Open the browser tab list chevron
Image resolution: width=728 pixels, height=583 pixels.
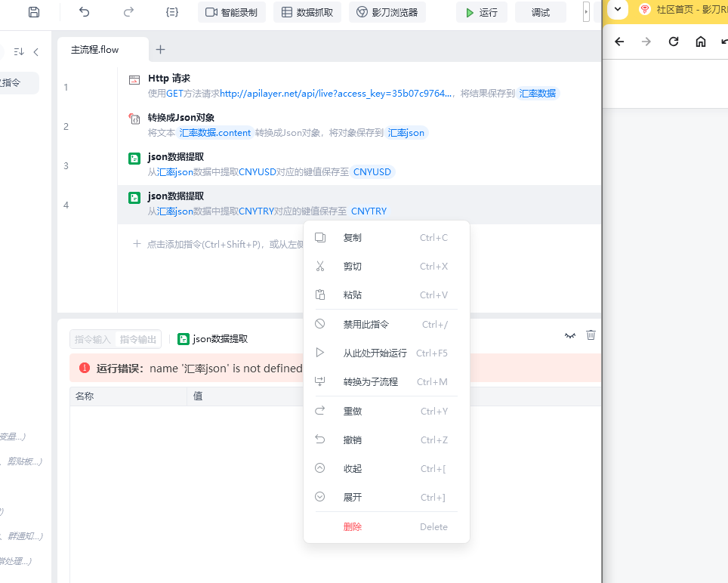coord(618,10)
